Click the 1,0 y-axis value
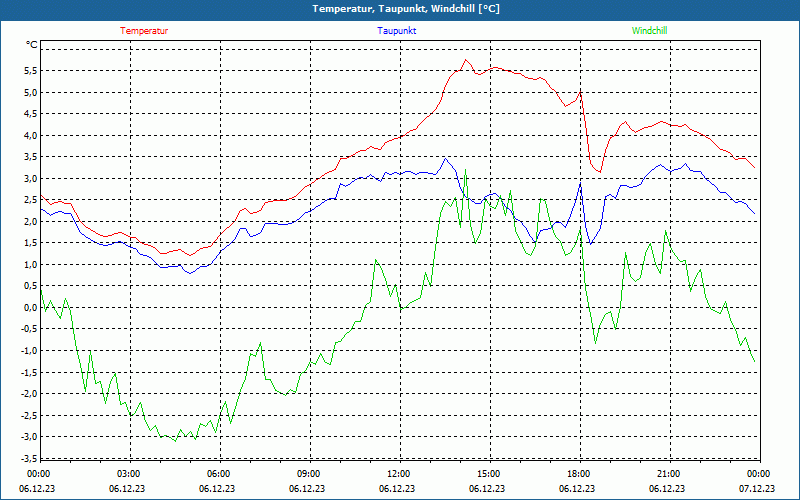Screen dimensions: 800x500 click(31, 264)
